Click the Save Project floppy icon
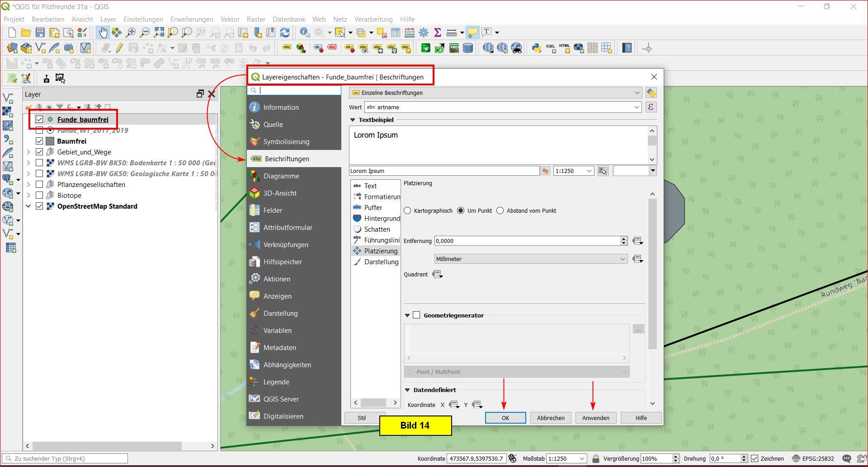 [40, 33]
